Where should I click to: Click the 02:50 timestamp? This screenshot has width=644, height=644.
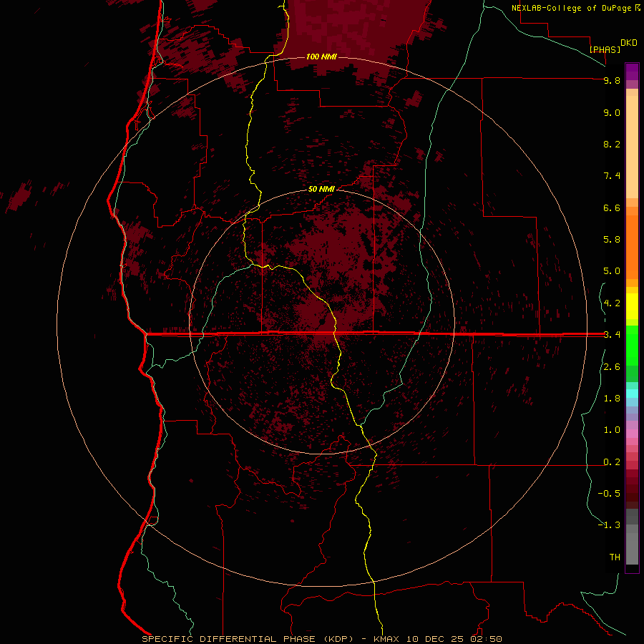click(x=487, y=639)
